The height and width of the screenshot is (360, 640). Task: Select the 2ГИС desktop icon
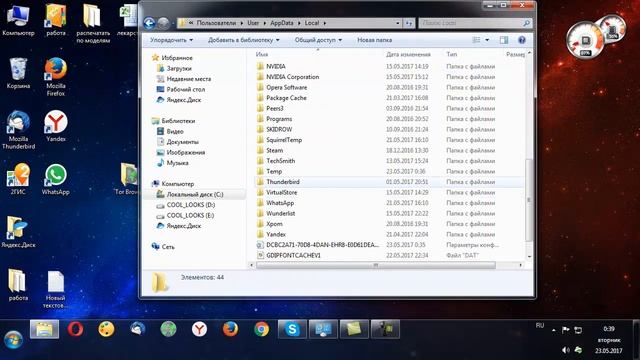18,179
